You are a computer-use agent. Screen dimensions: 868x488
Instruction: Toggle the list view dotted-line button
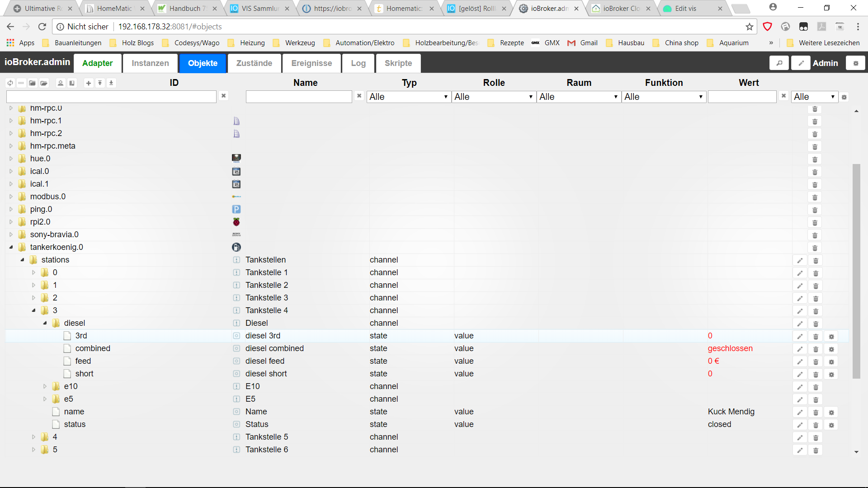[21, 83]
